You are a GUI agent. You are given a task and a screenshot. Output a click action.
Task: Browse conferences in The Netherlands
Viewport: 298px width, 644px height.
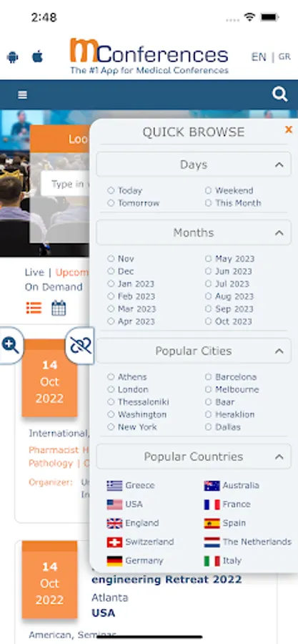247,542
